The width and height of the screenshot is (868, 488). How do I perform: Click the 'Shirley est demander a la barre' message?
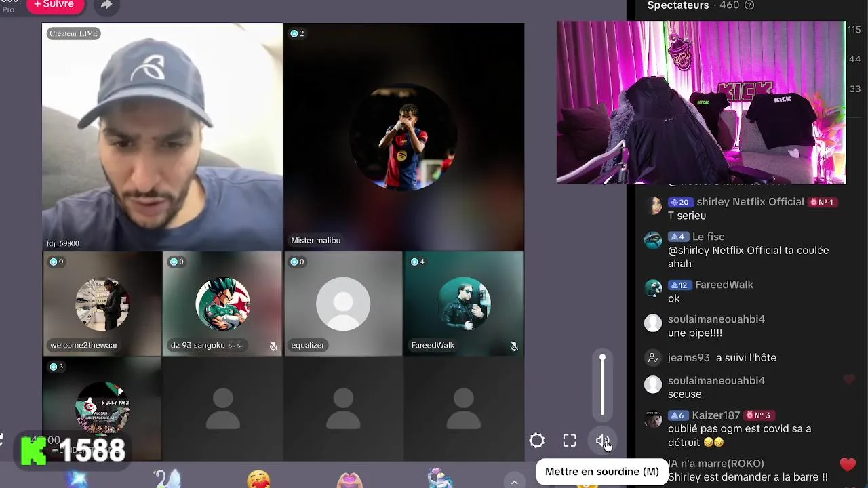tap(748, 477)
